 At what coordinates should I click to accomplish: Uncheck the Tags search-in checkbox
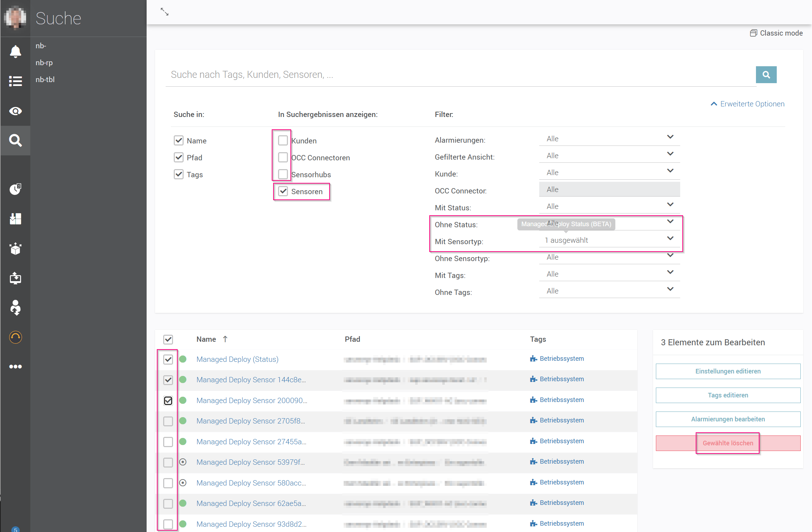pyautogui.click(x=179, y=174)
